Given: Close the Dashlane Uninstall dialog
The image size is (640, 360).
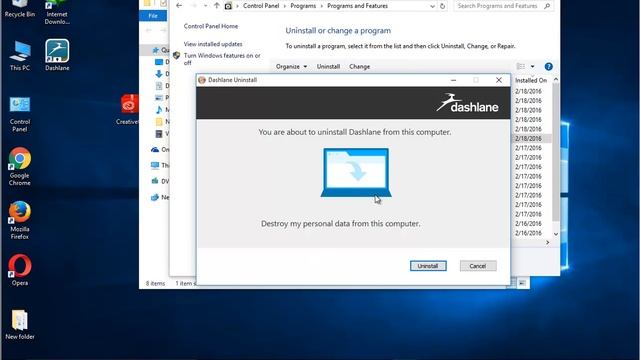Looking at the screenshot, I should click(x=499, y=80).
